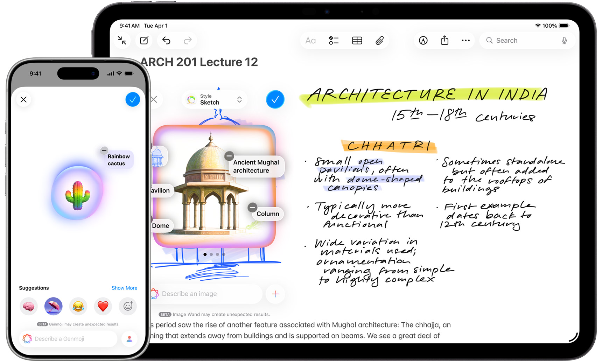Select the red heart emoji suggestion
This screenshot has width=602, height=364.
(103, 306)
